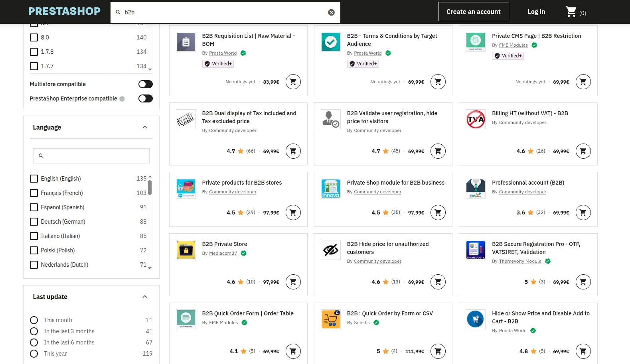Viewport: 630px width, 364px height.
Task: Check Español (Spanish) language filter
Action: click(x=34, y=207)
